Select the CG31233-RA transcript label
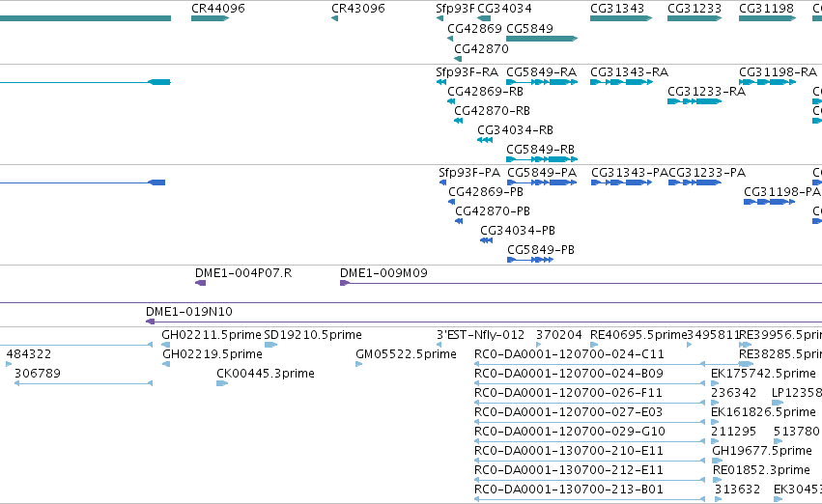 coord(706,91)
